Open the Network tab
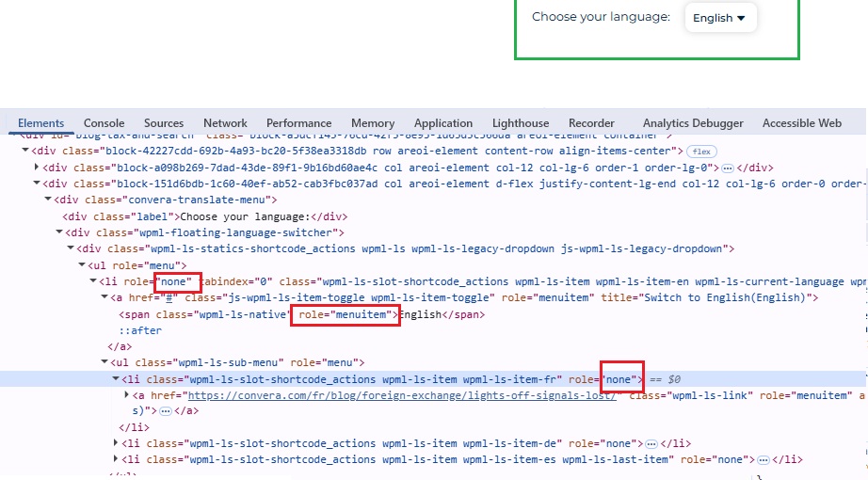 coord(225,123)
